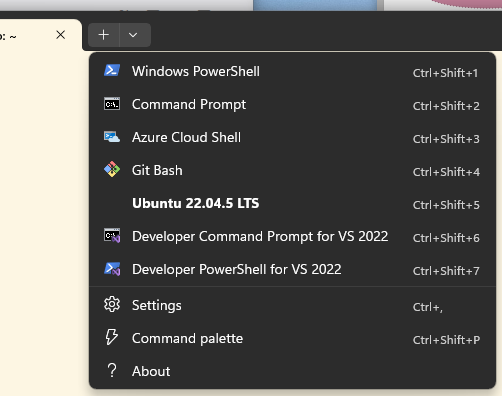The height and width of the screenshot is (396, 502).
Task: Open Developer PowerShell for VS 2022
Action: tap(292, 269)
